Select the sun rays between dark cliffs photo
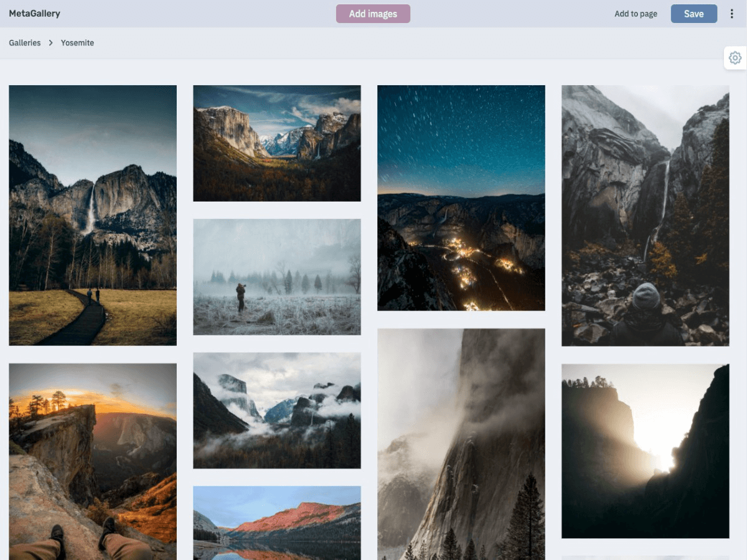 646,451
